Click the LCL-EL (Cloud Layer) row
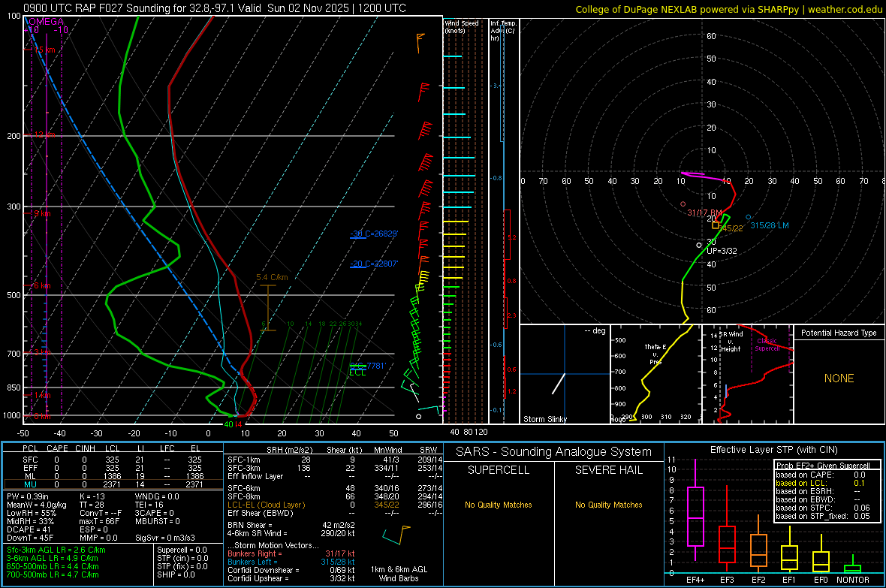 pos(335,505)
